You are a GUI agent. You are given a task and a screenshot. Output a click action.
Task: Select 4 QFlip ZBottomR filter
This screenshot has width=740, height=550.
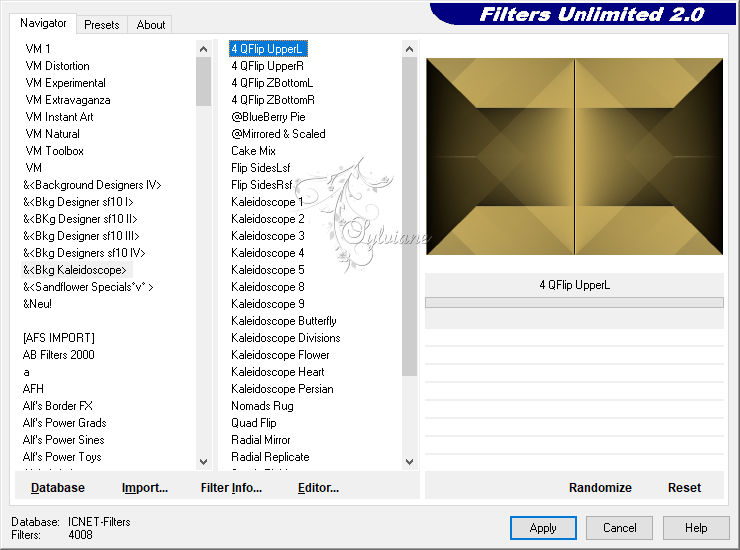273,100
